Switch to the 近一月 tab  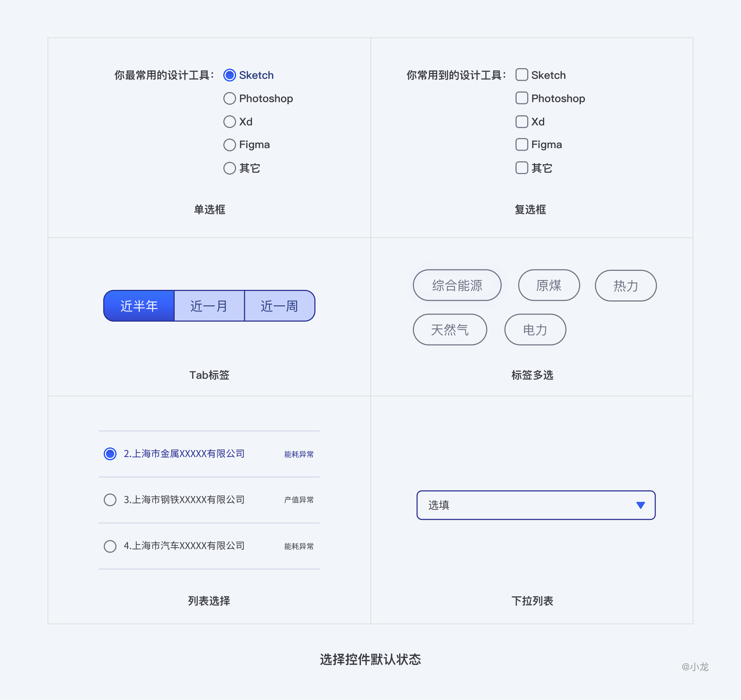210,306
